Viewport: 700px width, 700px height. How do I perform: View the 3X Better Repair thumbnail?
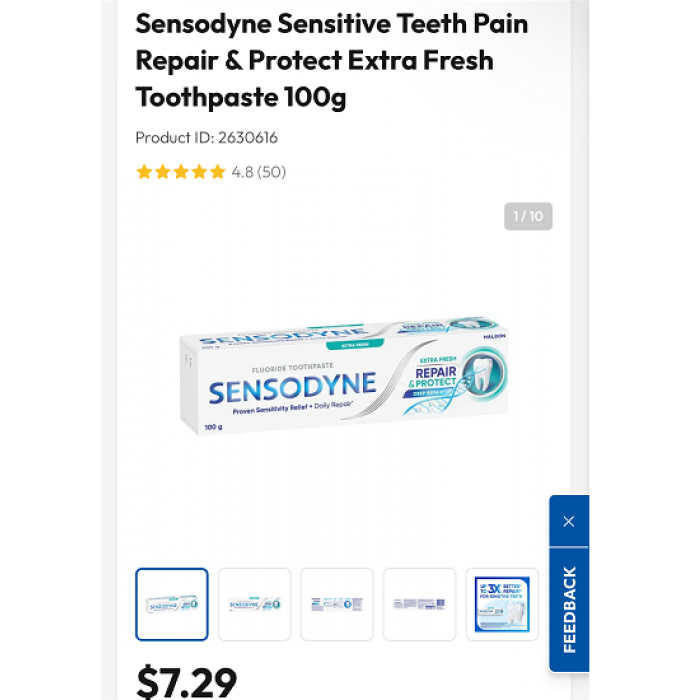pos(502,604)
